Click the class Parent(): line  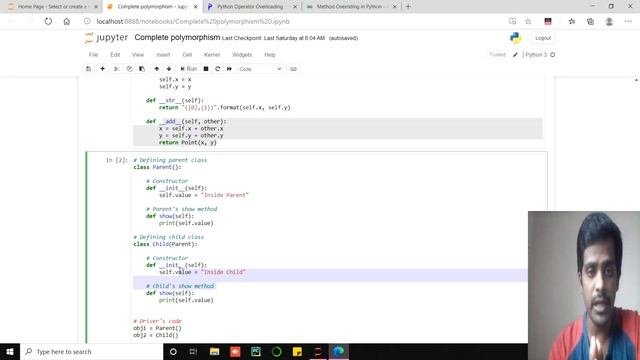(157, 167)
